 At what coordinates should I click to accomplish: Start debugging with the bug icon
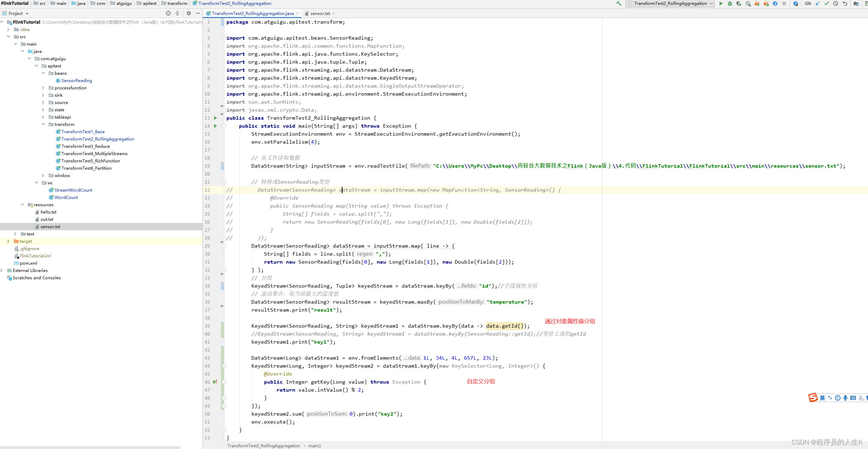[x=730, y=3]
